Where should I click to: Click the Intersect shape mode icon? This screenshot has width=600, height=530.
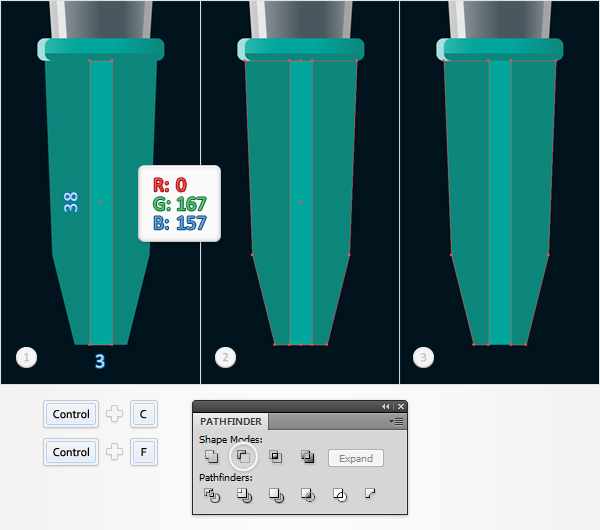pyautogui.click(x=276, y=456)
